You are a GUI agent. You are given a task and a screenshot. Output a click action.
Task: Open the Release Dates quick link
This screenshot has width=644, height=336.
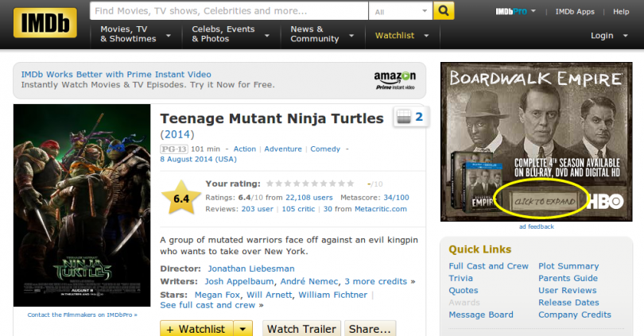pos(568,303)
